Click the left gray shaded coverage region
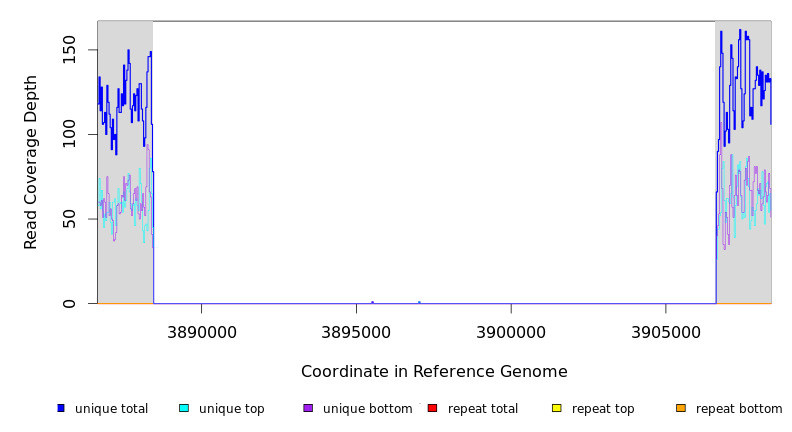Image resolution: width=792 pixels, height=432 pixels. point(125,250)
